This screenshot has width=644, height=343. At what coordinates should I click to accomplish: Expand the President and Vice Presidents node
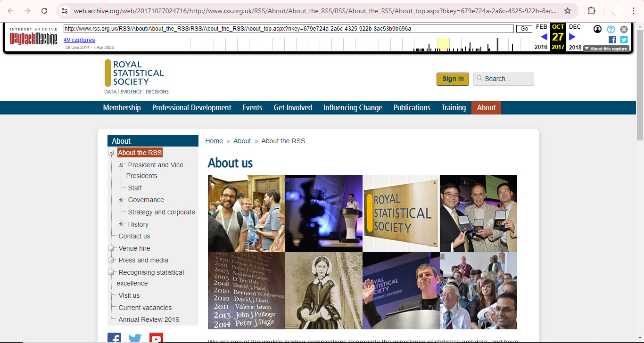[x=121, y=164]
